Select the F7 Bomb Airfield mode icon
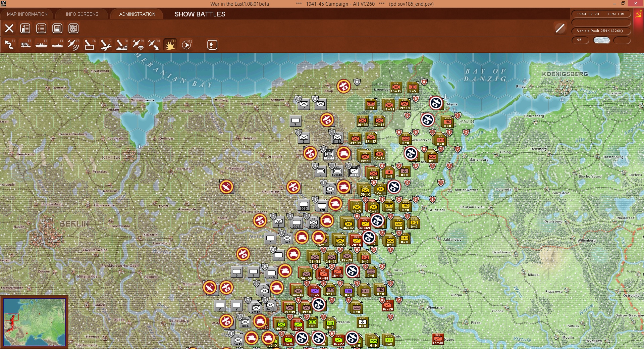This screenshot has width=644, height=349. coord(106,45)
